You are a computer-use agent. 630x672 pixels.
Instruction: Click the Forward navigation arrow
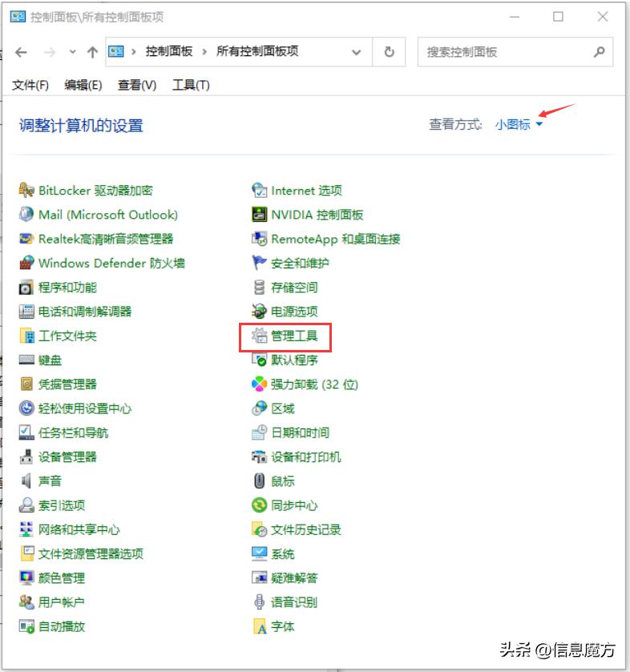pos(50,52)
